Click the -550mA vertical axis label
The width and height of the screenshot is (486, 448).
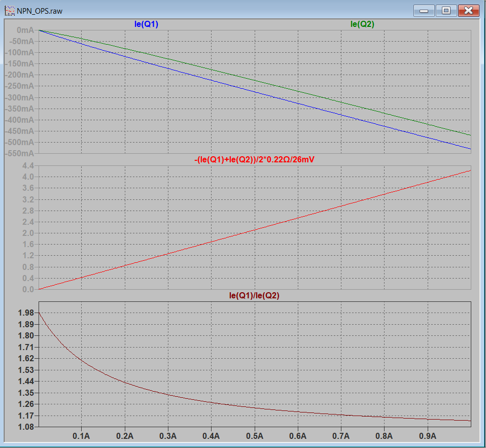pyautogui.click(x=20, y=153)
